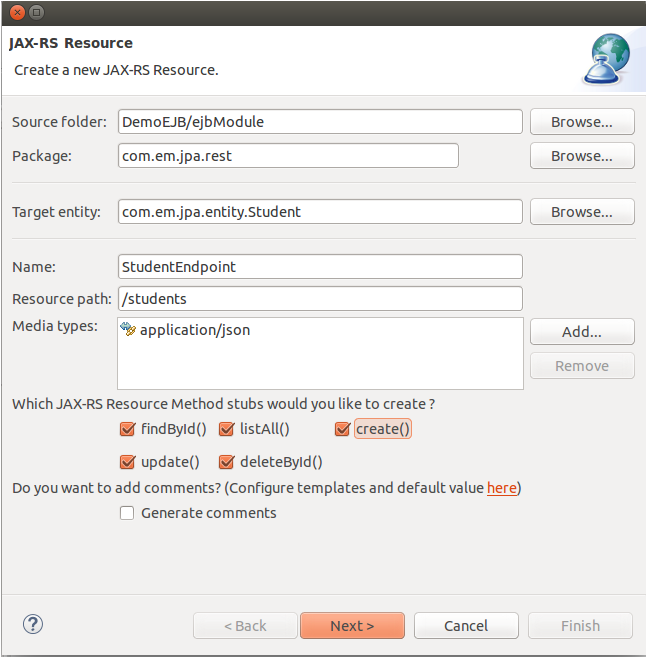Disable the create() method stub

(x=342, y=429)
